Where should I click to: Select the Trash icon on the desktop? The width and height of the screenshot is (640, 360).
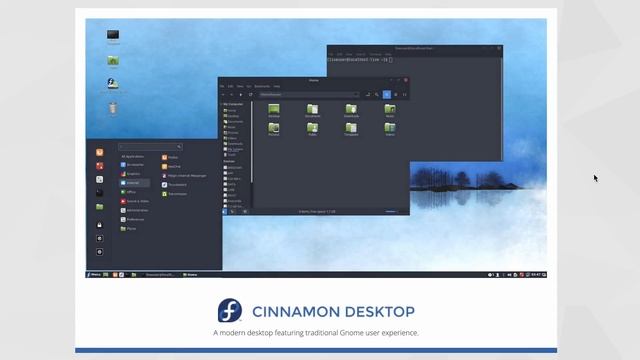click(113, 109)
